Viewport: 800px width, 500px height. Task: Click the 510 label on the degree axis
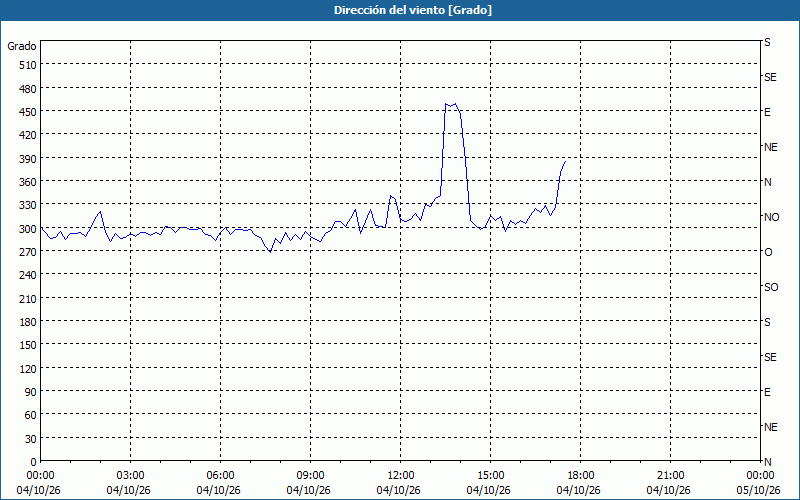pos(28,65)
